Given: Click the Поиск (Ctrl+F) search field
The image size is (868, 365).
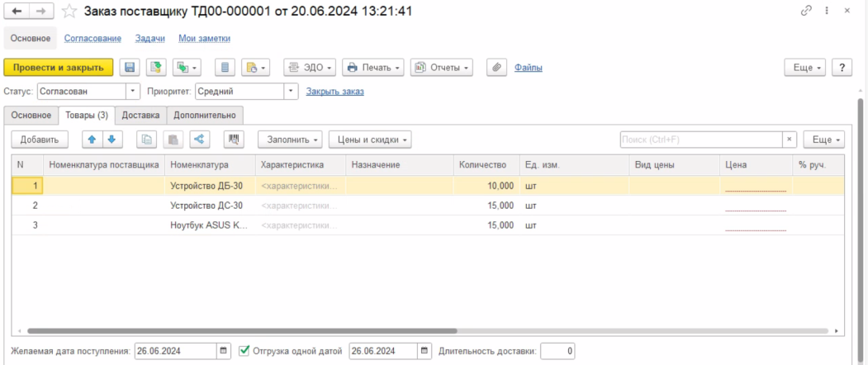Looking at the screenshot, I should point(700,140).
